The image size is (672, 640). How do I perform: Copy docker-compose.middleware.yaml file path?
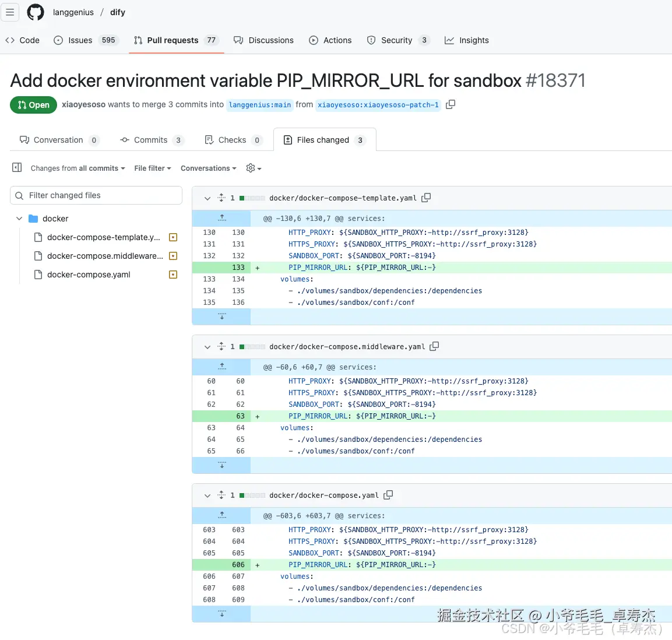(435, 346)
